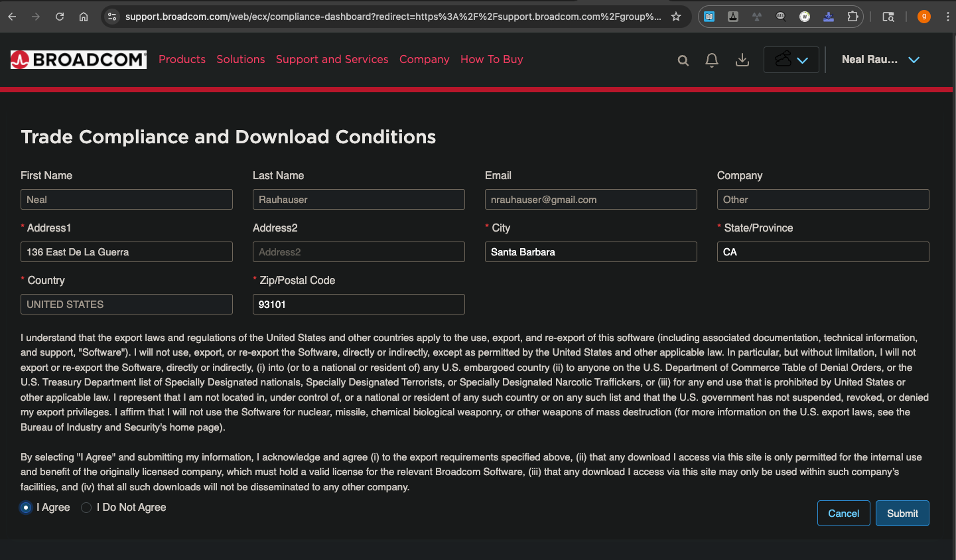Click the radiation symbol extension icon
The width and height of the screenshot is (956, 560).
(757, 17)
